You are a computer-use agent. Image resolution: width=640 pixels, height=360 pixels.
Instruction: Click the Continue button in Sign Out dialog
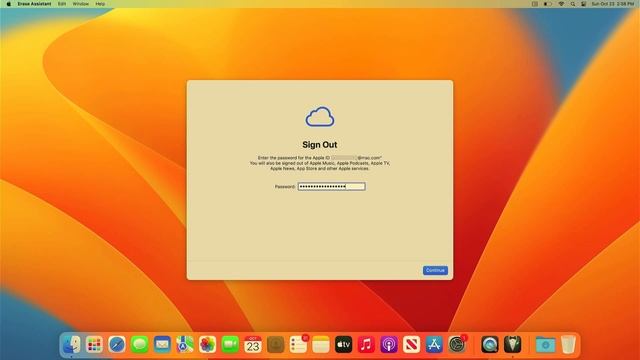435,270
